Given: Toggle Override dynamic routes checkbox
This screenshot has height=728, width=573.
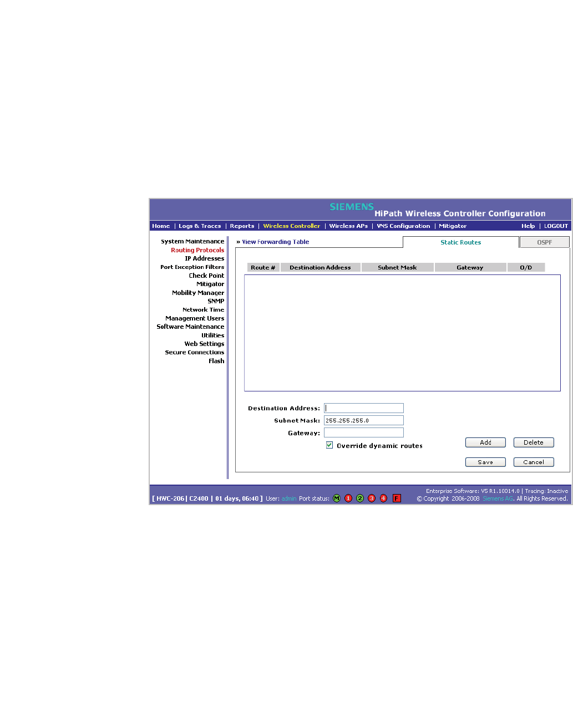Looking at the screenshot, I should [x=329, y=445].
